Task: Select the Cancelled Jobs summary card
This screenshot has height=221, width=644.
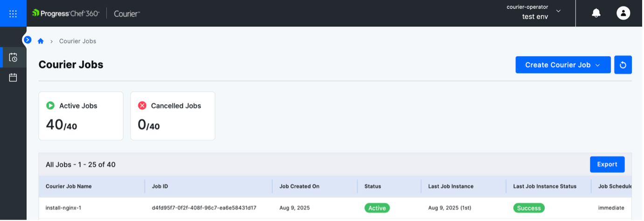Action: pyautogui.click(x=173, y=116)
